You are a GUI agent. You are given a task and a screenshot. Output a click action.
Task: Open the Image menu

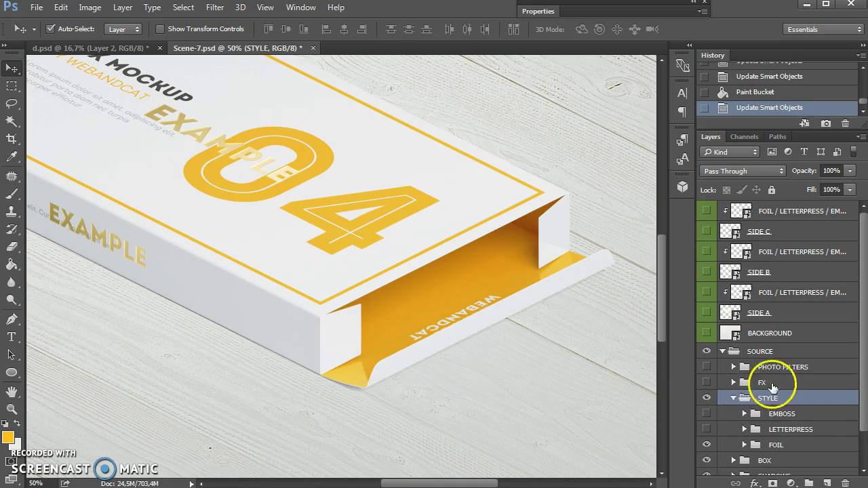pyautogui.click(x=90, y=7)
